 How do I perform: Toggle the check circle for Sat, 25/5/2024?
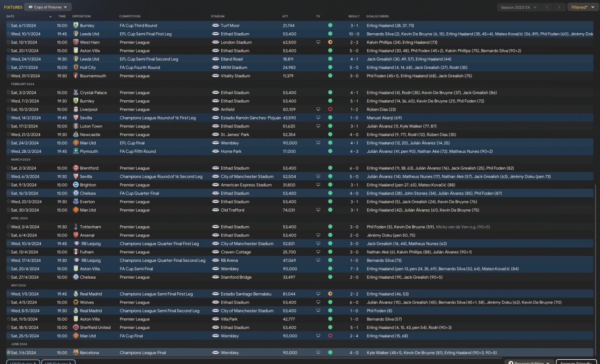click(x=8, y=336)
